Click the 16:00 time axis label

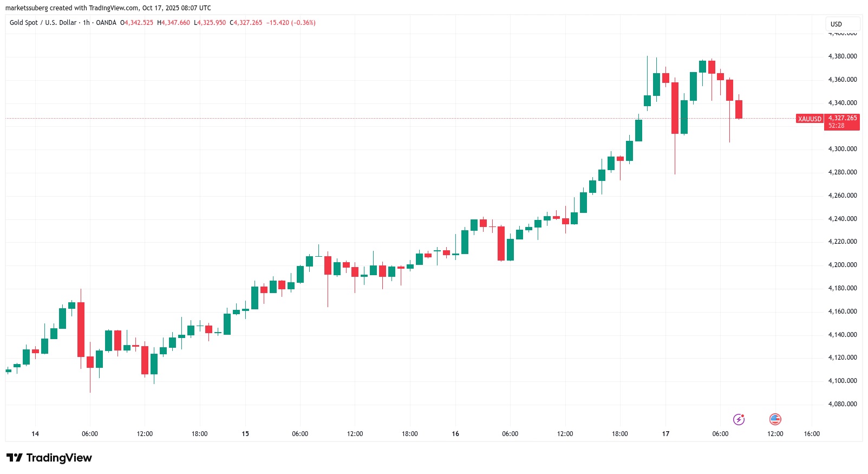[812, 434]
